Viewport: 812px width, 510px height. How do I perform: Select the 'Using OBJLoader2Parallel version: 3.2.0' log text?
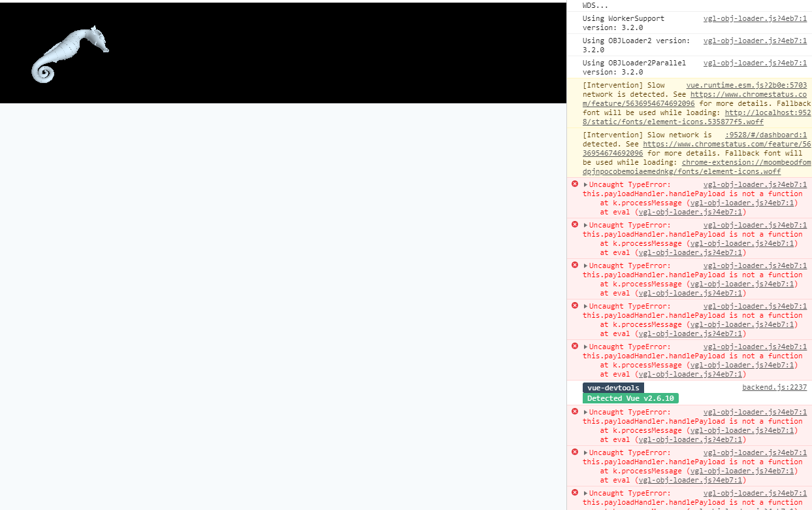click(634, 68)
